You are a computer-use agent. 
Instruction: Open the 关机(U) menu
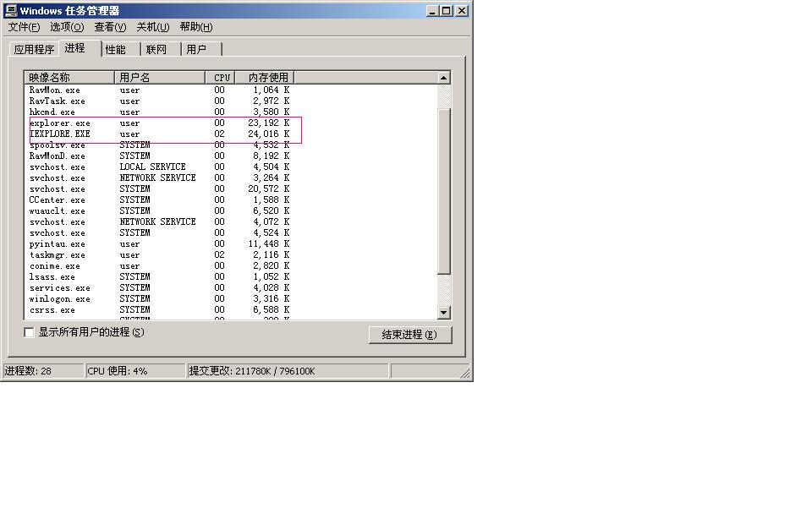pyautogui.click(x=153, y=27)
